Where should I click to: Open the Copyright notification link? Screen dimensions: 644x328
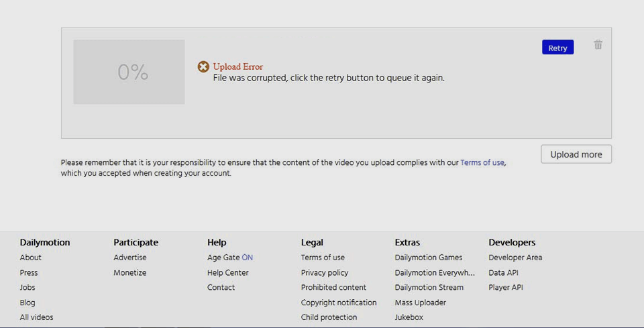pyautogui.click(x=339, y=303)
